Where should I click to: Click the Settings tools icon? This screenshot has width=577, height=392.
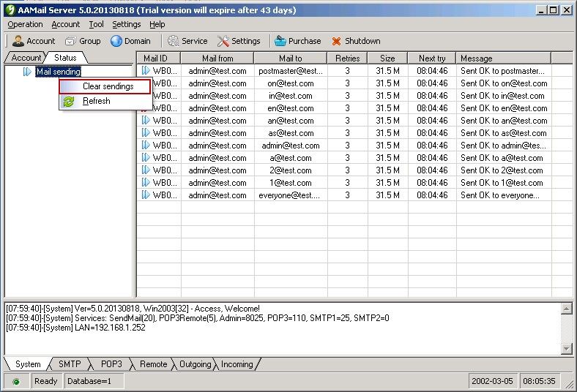(x=223, y=41)
